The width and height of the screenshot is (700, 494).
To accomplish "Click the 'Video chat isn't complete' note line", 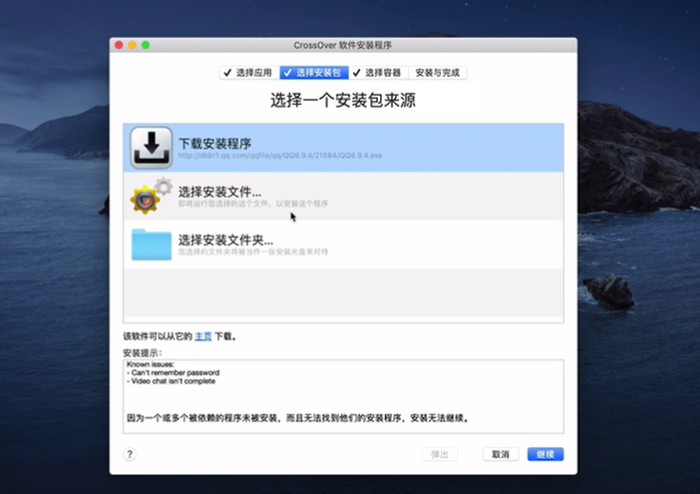I will 171,381.
